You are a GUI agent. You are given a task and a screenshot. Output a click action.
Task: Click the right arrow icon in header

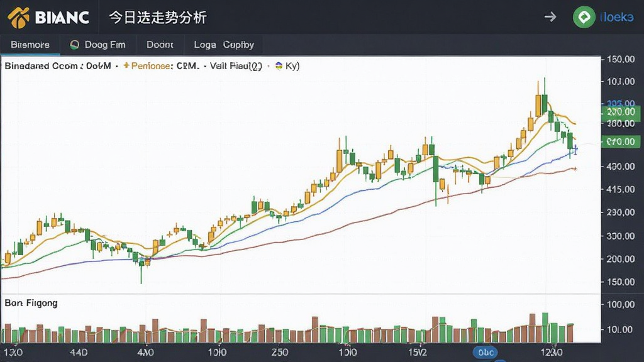[x=550, y=17]
